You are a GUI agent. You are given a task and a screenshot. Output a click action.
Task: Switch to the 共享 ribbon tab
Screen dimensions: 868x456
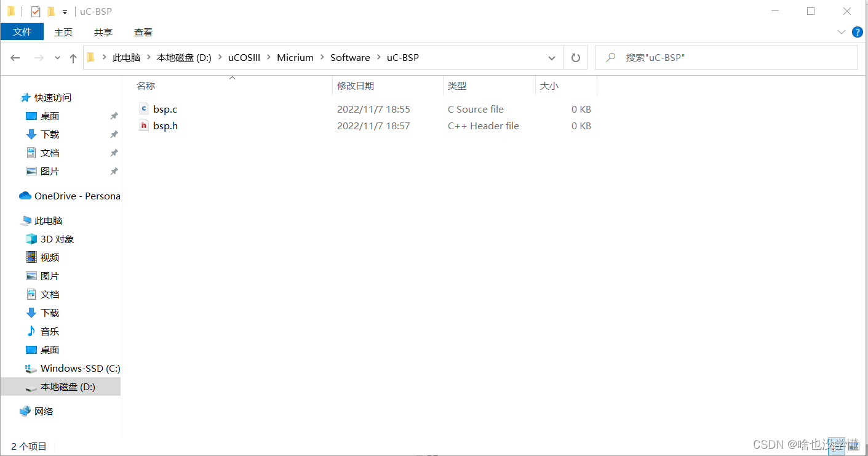(103, 32)
